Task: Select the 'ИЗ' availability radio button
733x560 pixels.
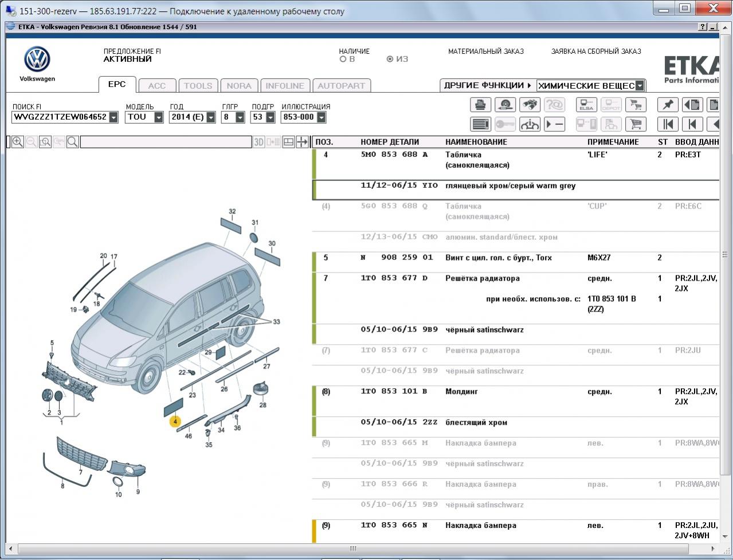Action: [x=390, y=59]
